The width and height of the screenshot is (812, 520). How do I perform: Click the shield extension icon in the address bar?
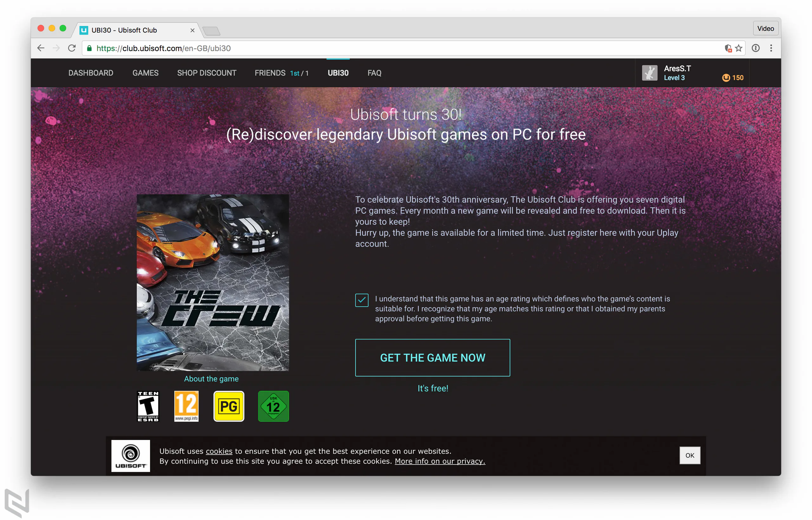[728, 48]
